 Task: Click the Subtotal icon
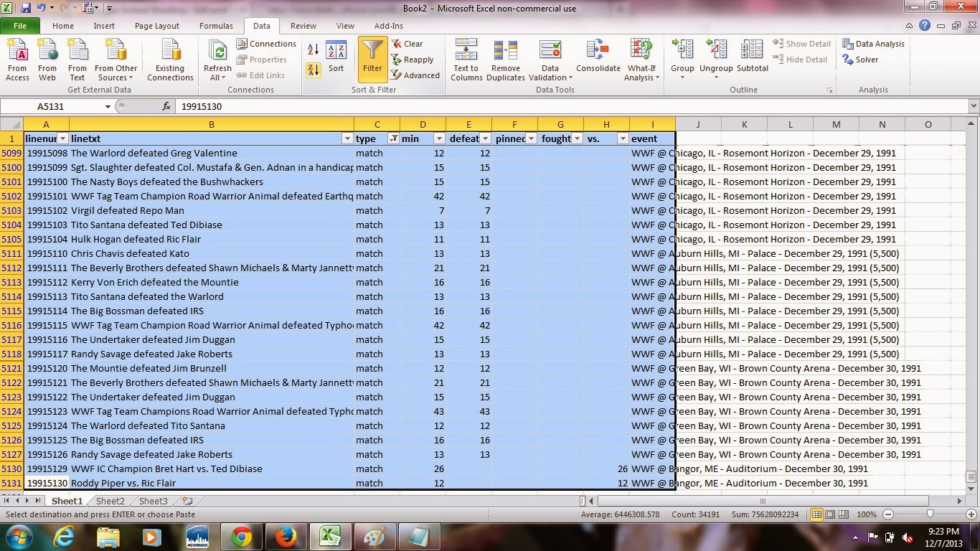coord(752,57)
